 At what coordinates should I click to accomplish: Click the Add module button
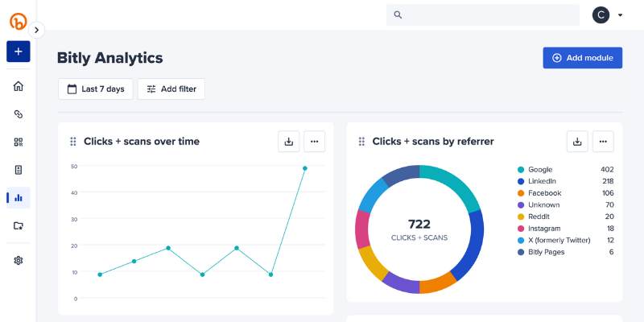pos(582,58)
